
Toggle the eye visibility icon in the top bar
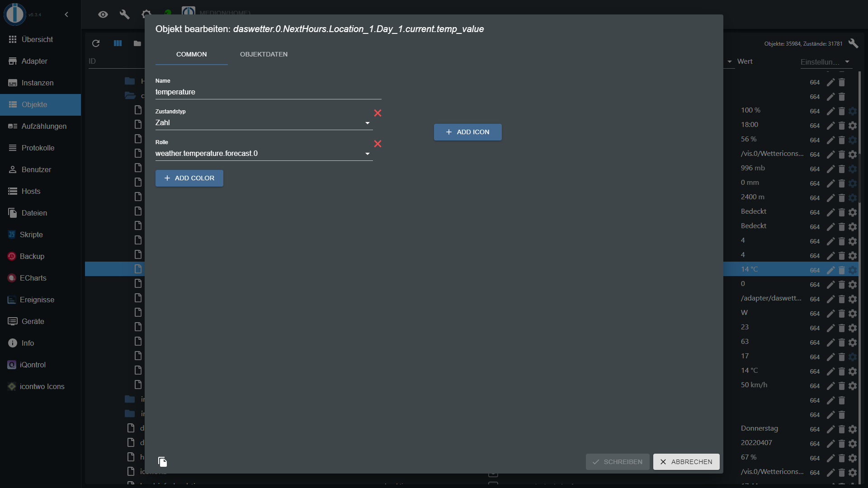103,14
